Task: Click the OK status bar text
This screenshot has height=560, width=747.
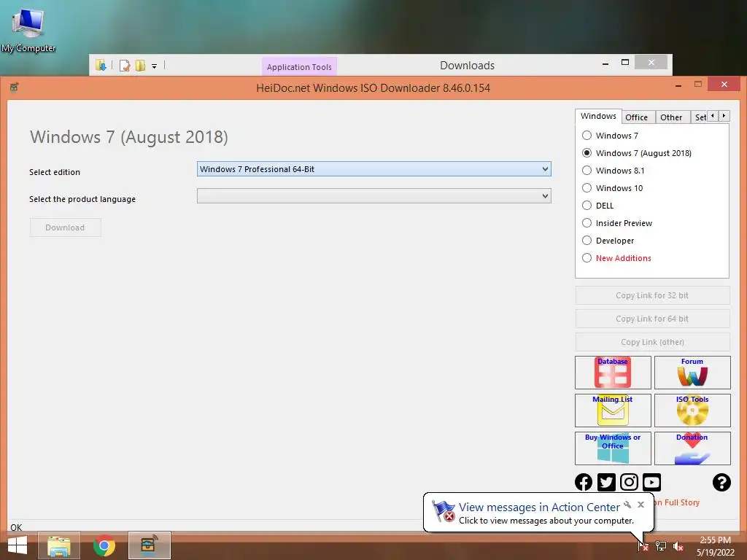Action: click(16, 527)
